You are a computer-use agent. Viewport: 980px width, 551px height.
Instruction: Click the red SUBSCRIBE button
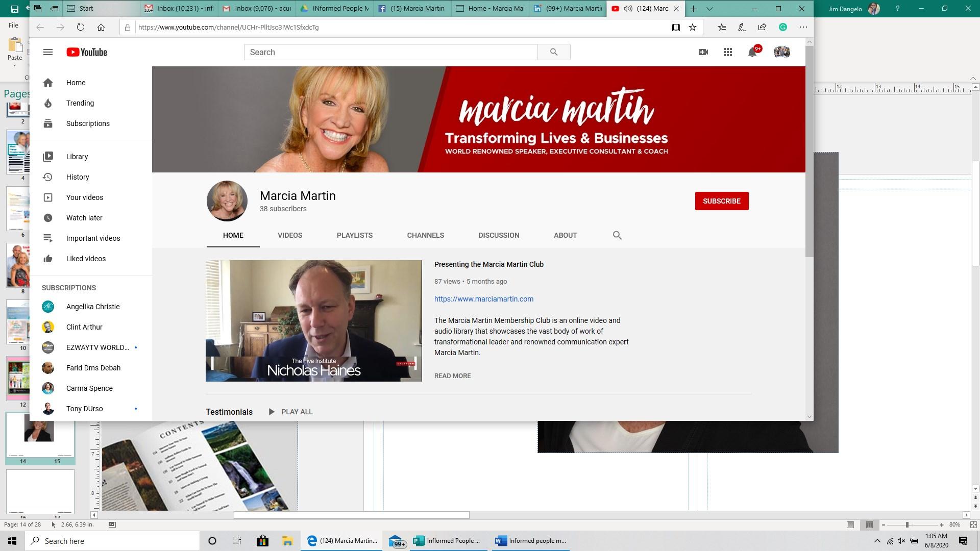click(722, 201)
